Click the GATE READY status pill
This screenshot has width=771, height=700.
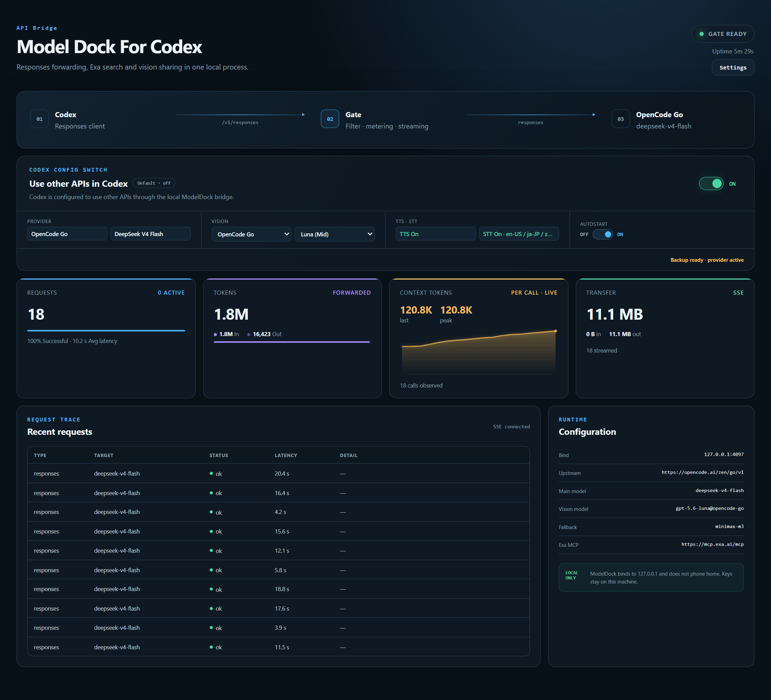pyautogui.click(x=722, y=34)
